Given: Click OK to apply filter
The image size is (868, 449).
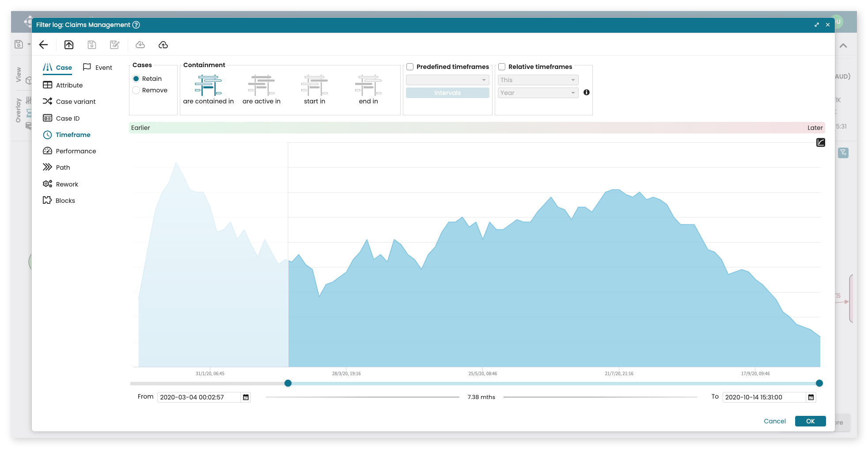Looking at the screenshot, I should pos(810,421).
